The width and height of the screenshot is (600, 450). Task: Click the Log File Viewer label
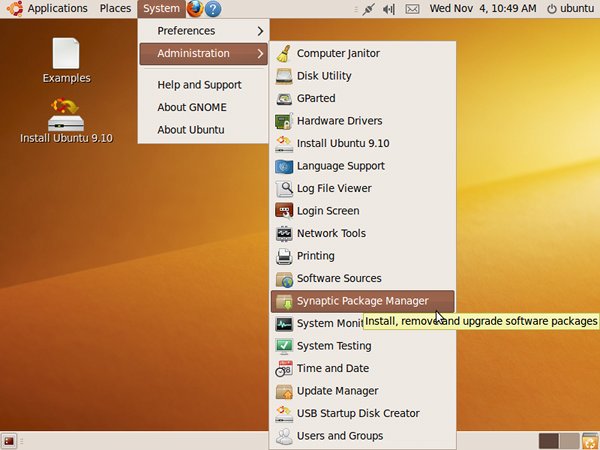(x=334, y=188)
